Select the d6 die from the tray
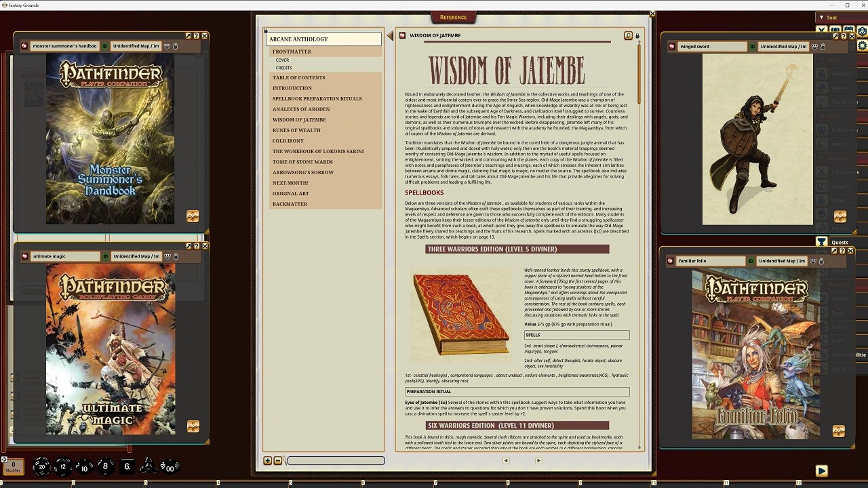Viewport: 868px width, 488px height. point(126,466)
